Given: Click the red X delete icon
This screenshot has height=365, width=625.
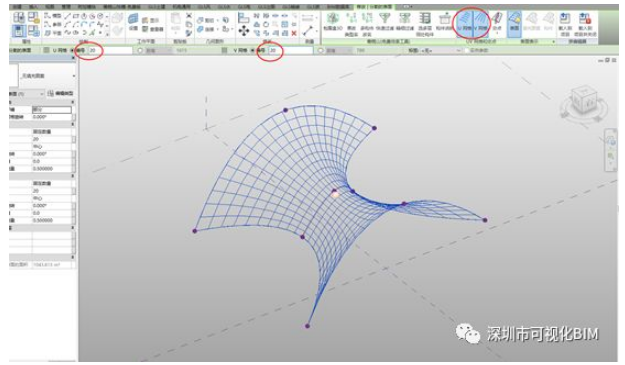Looking at the screenshot, I should 294,33.
